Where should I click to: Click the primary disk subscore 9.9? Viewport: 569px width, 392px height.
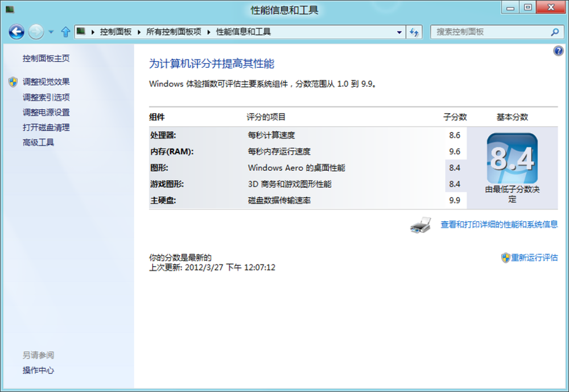point(454,200)
